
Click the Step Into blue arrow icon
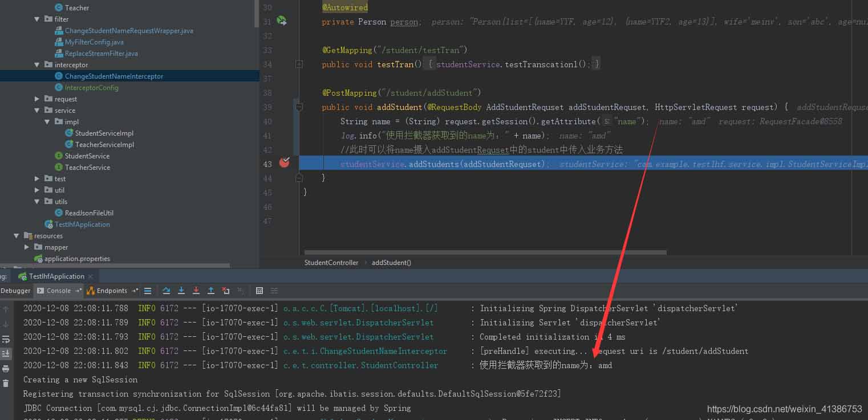click(181, 291)
